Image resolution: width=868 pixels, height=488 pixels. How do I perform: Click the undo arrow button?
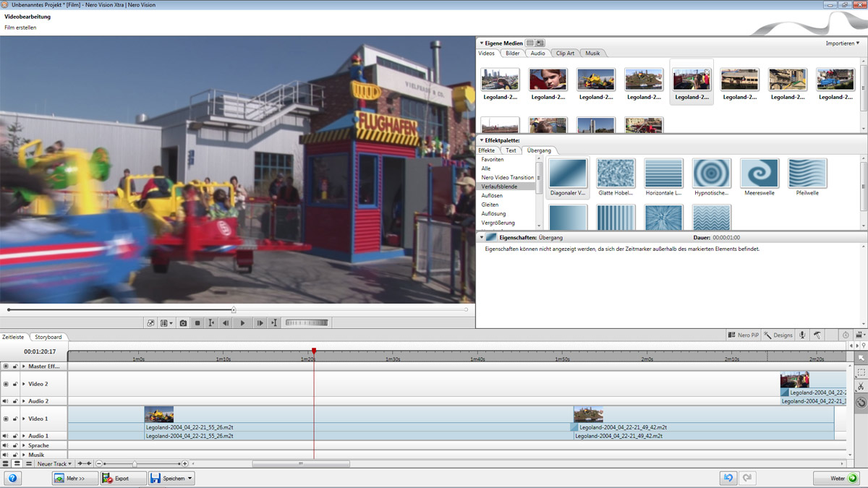(728, 478)
